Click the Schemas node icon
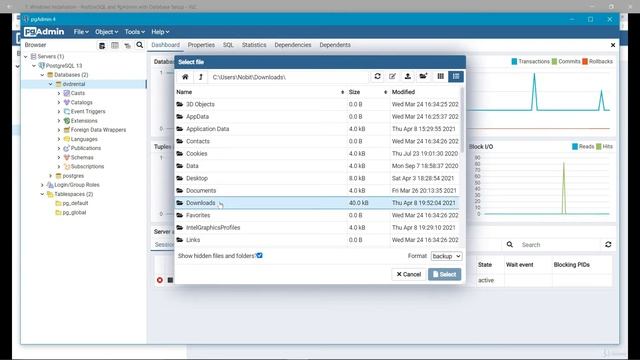Viewport: 640px width, 360px height. (67, 158)
